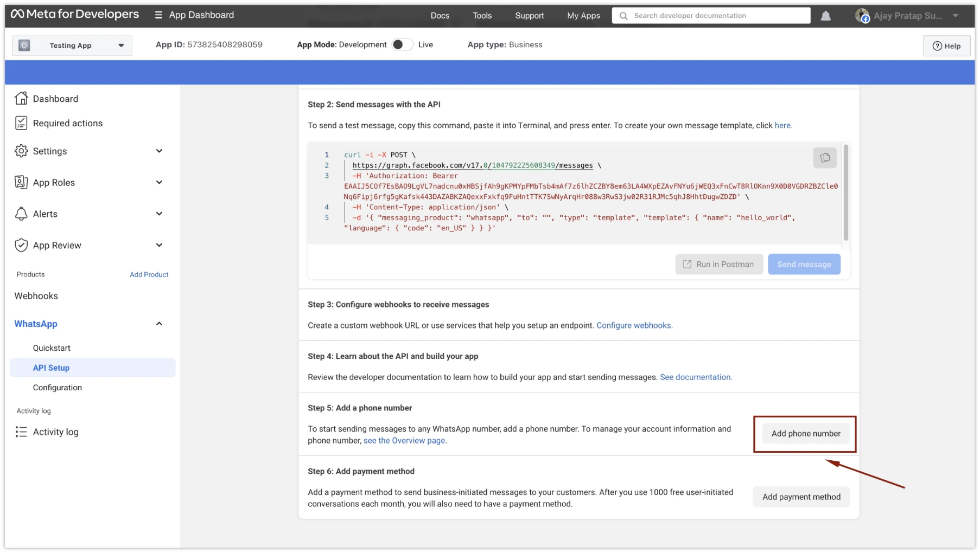Toggle App Mode from Development to Live
The height and width of the screenshot is (553, 980).
point(402,44)
